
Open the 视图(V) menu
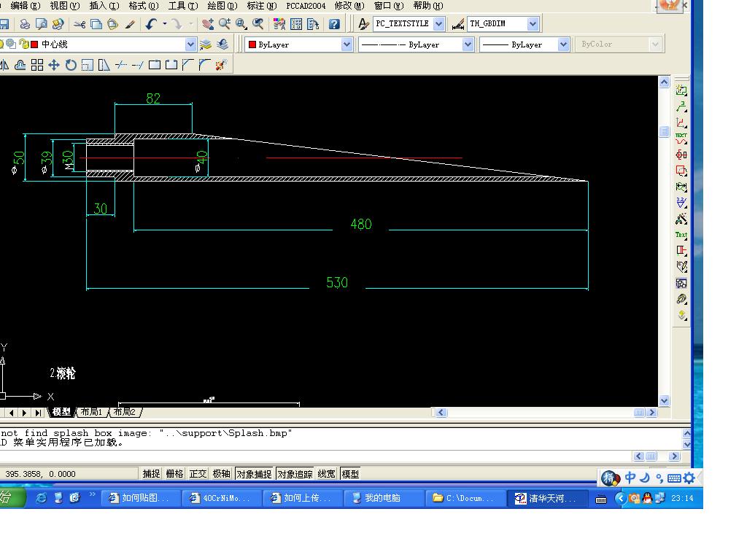[x=65, y=6]
